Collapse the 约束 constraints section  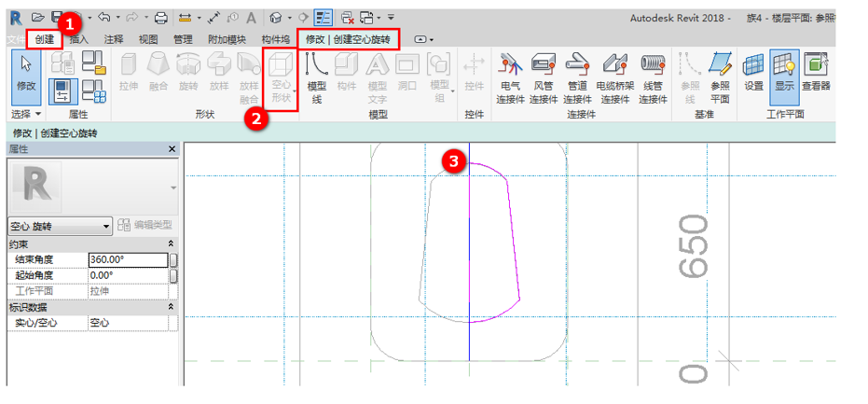171,244
